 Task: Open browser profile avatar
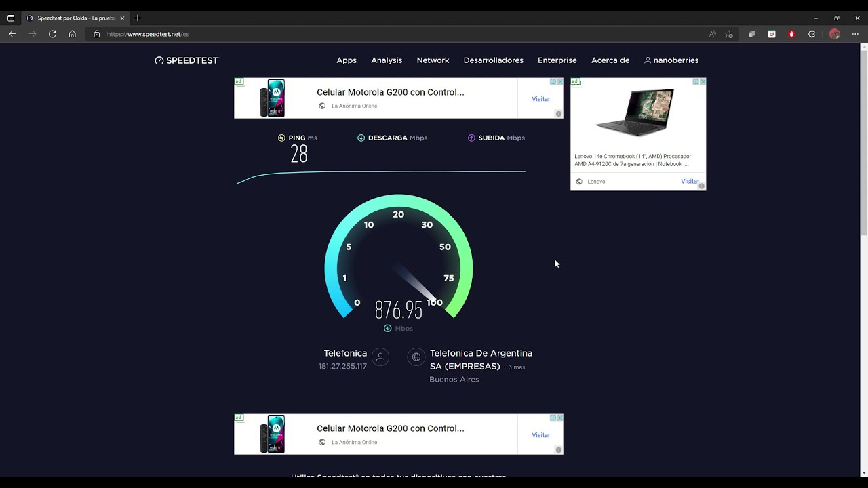tap(835, 34)
